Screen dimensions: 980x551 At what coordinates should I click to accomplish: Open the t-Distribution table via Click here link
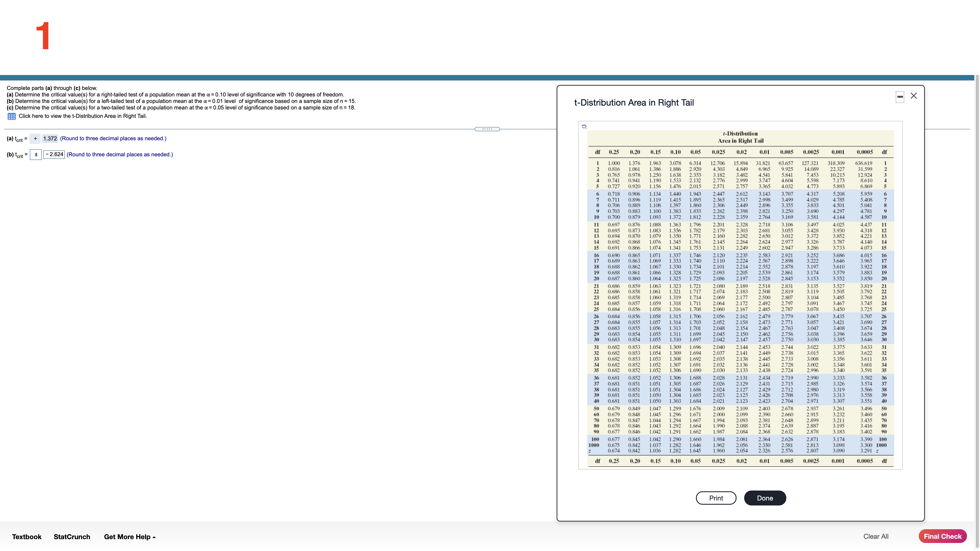(x=82, y=116)
